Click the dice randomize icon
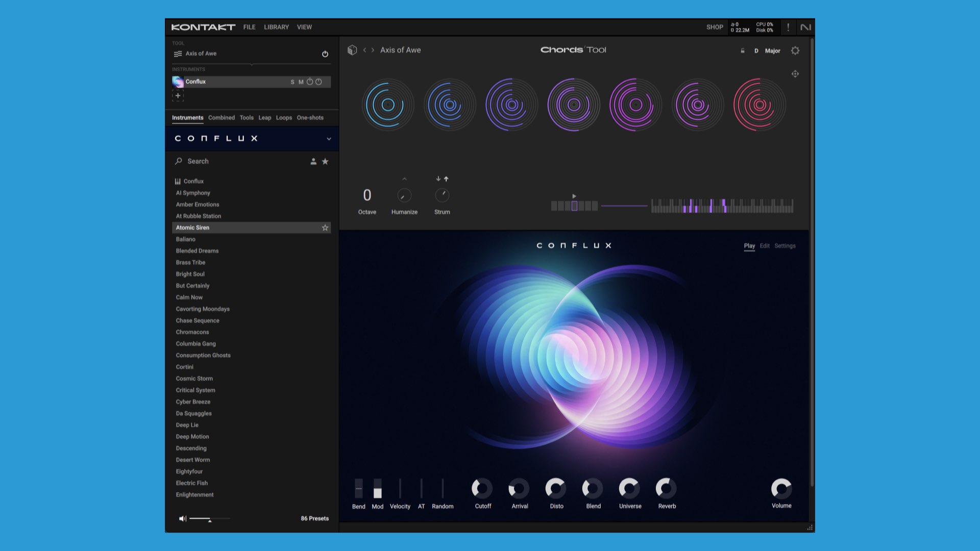The image size is (980, 551). pos(352,50)
